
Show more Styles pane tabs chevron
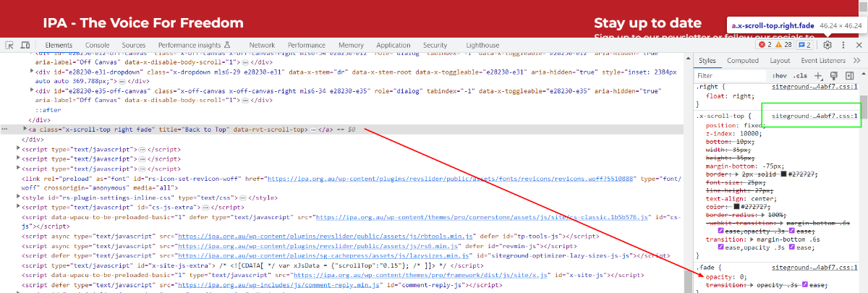(x=855, y=61)
